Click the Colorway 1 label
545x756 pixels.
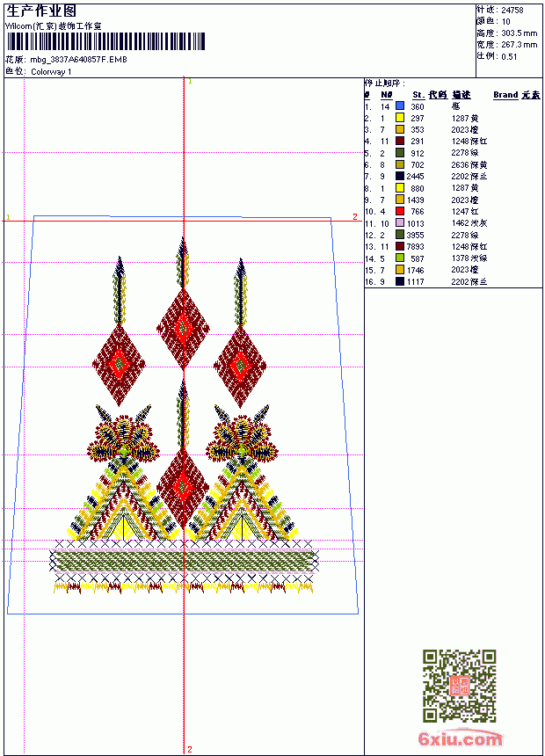pos(51,72)
